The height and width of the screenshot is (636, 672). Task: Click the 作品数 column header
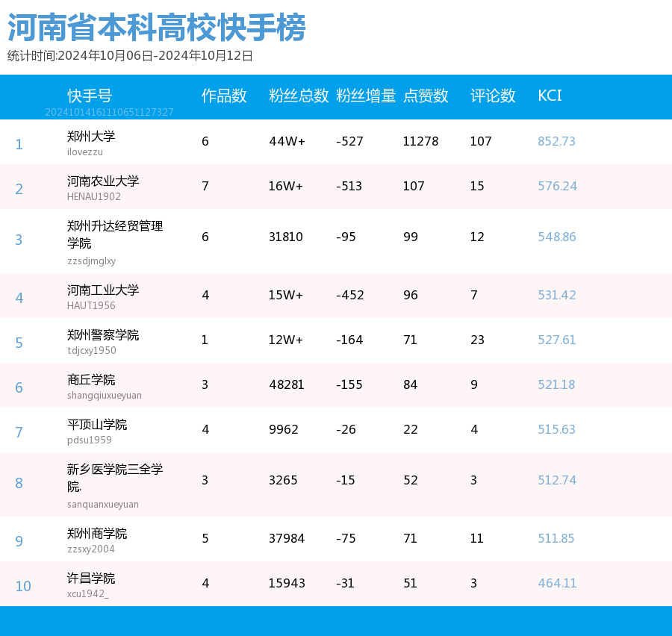224,96
